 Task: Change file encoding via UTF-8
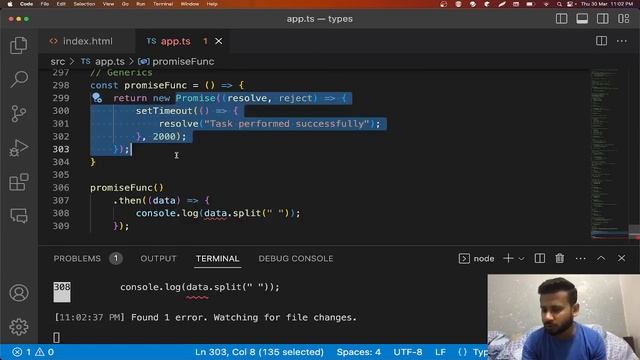407,352
